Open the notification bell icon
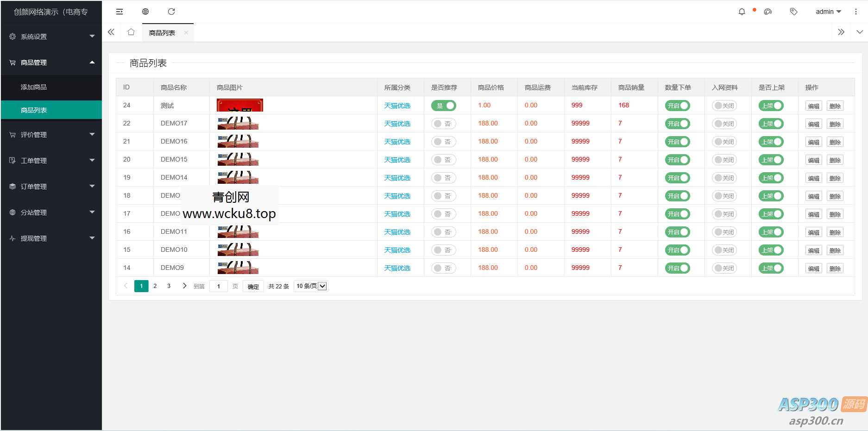The height and width of the screenshot is (431, 868). point(742,12)
